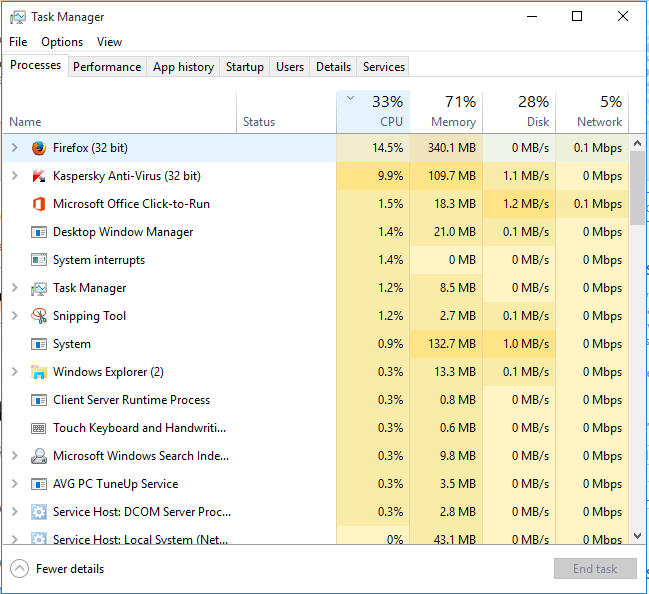This screenshot has width=649, height=594.
Task: Click the Client Server Runtime Process icon
Action: (x=39, y=400)
